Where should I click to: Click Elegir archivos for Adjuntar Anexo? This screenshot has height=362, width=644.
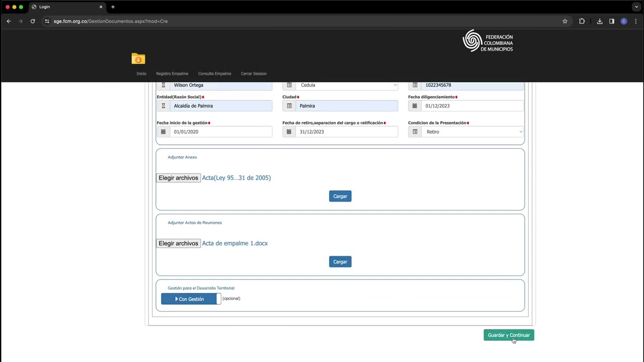click(179, 178)
